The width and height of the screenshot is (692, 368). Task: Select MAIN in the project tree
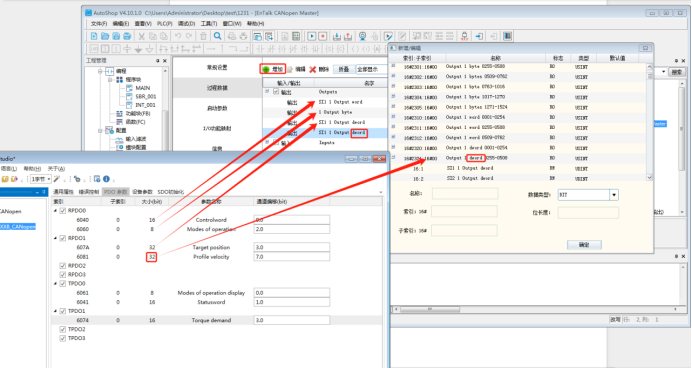tap(143, 88)
